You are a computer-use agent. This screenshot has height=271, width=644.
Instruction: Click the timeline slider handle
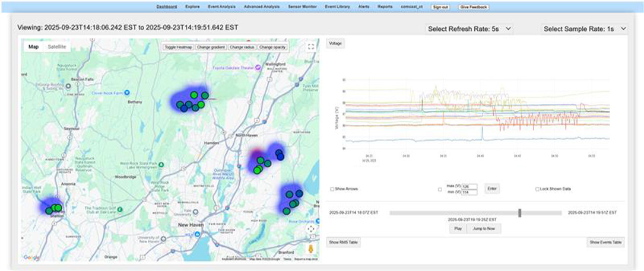(519, 212)
